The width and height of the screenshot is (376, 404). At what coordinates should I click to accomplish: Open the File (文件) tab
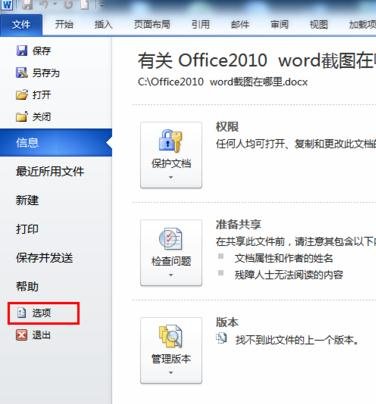point(21,24)
